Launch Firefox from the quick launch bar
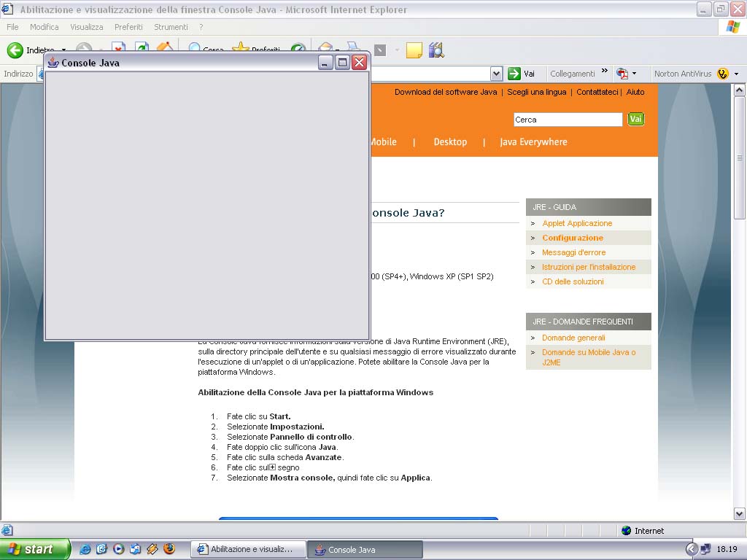This screenshot has width=747, height=560. point(169,549)
